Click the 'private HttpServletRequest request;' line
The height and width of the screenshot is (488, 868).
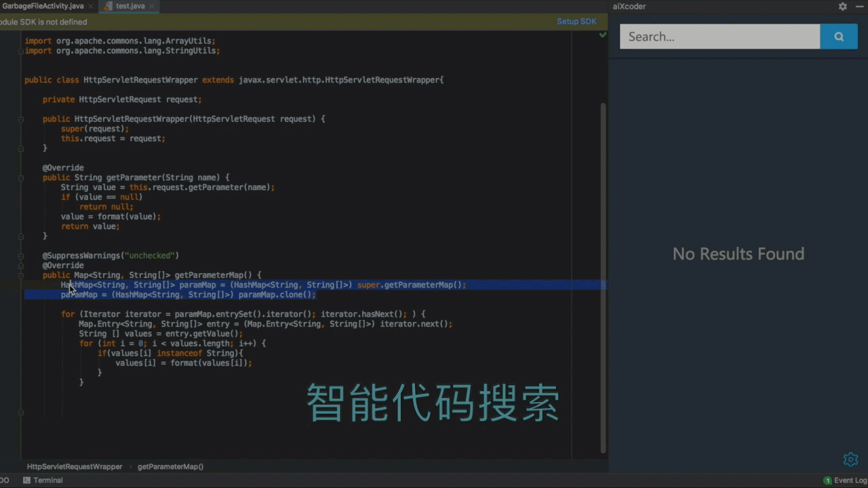122,100
